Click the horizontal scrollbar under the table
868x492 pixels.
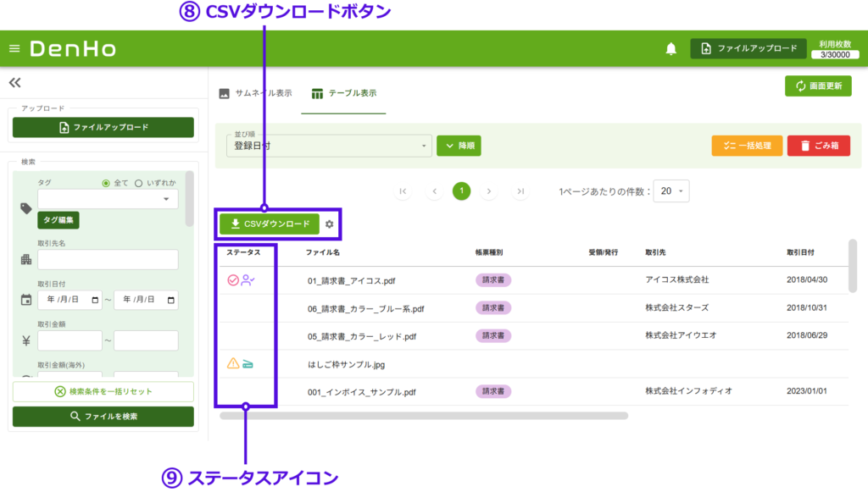pyautogui.click(x=424, y=416)
